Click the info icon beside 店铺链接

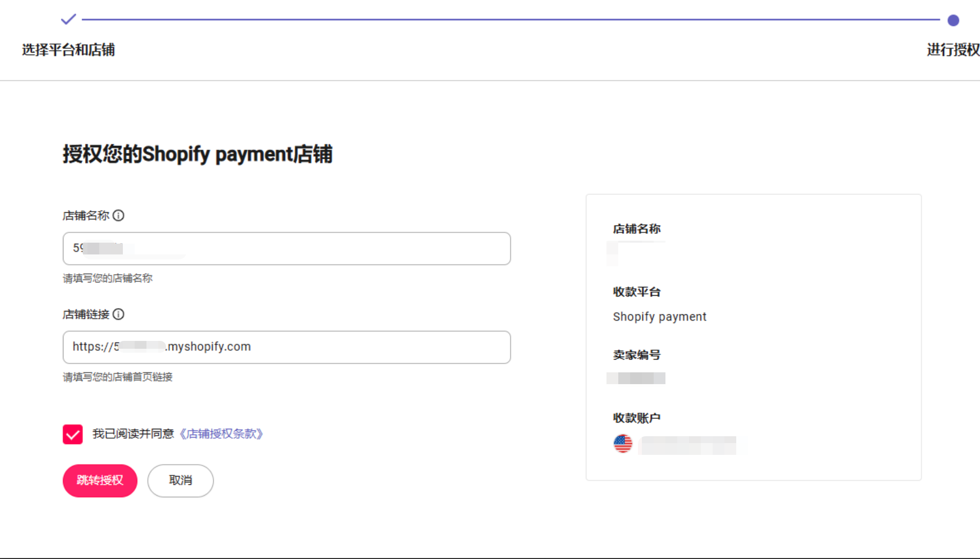pos(118,314)
